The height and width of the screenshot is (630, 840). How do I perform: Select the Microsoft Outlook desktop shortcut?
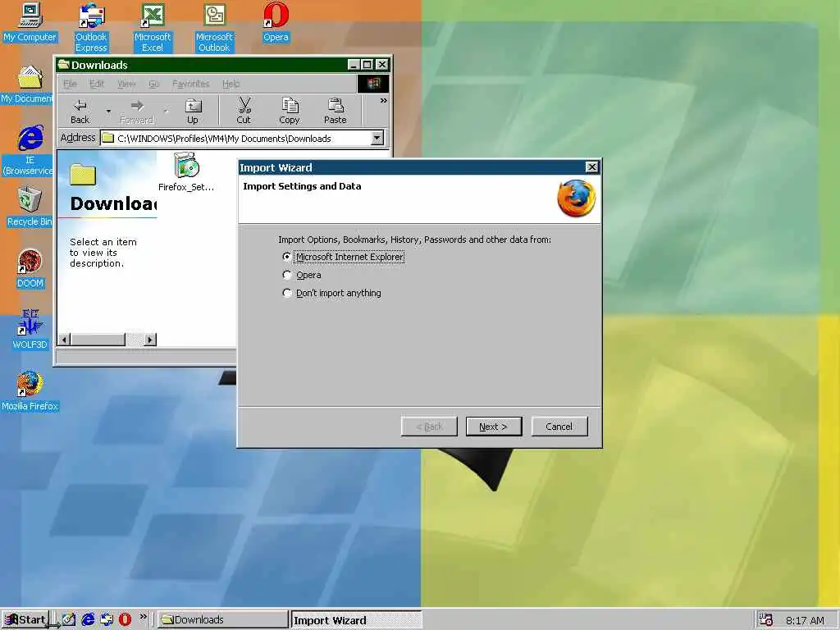(214, 27)
